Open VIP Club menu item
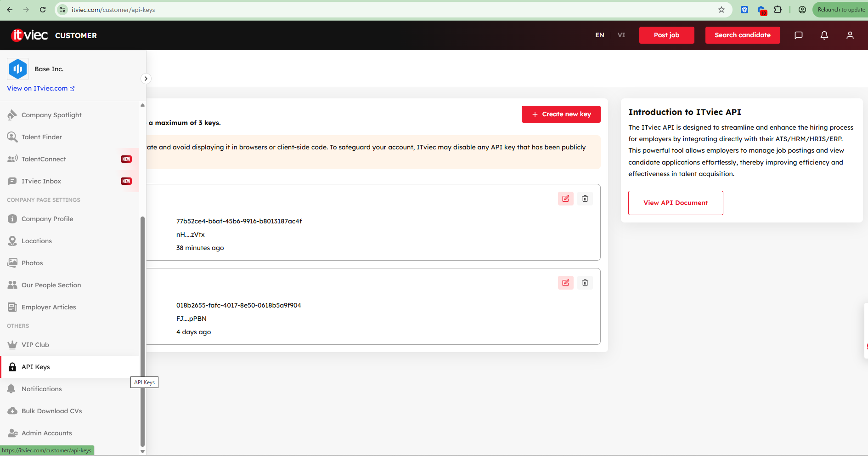This screenshot has width=868, height=456. (x=70, y=345)
